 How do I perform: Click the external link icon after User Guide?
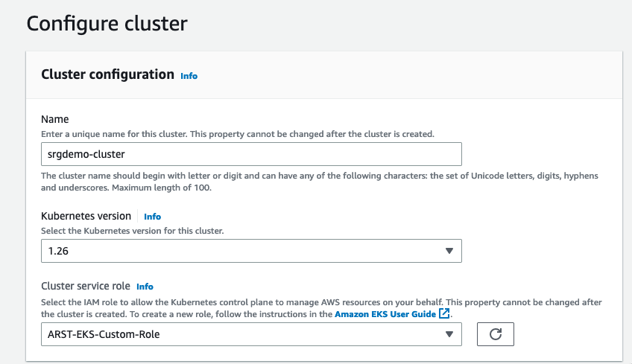(x=444, y=314)
